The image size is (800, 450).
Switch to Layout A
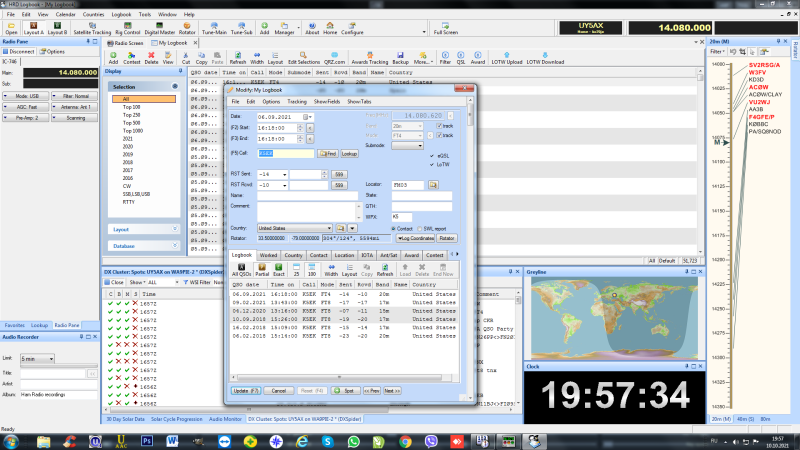[34, 28]
